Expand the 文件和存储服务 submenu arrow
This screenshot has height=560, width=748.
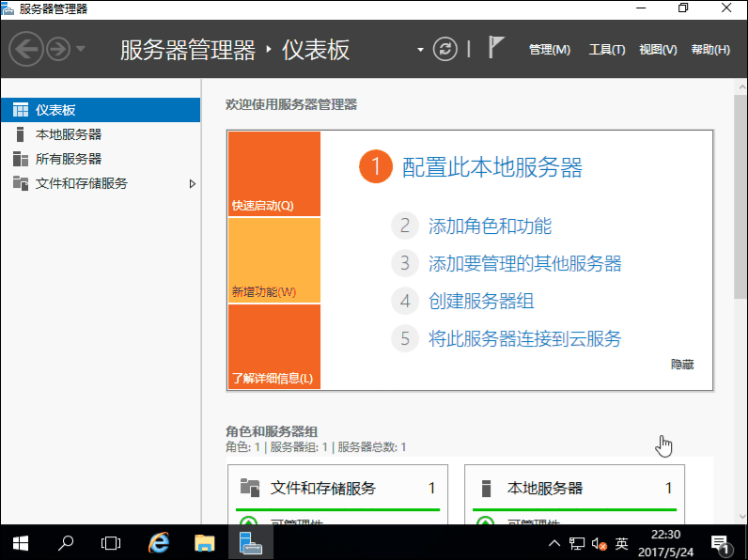coord(193,183)
